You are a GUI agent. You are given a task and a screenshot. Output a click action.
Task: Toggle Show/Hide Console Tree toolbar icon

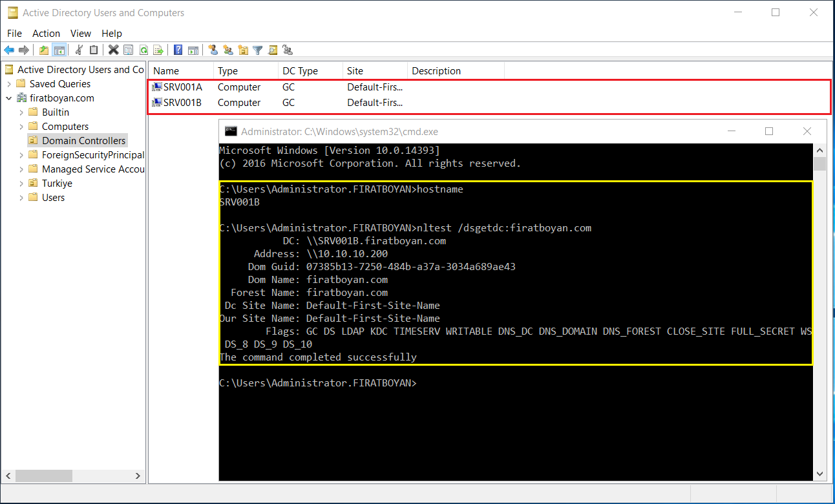pyautogui.click(x=59, y=50)
